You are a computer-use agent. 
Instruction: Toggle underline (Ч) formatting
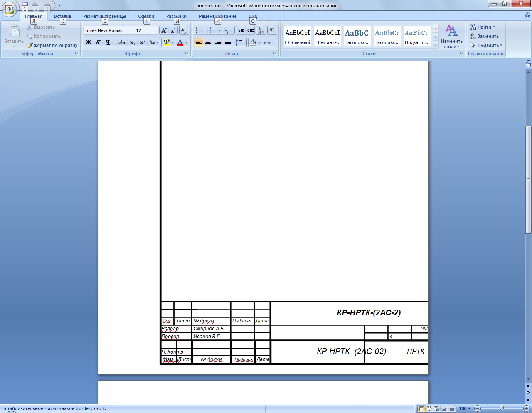click(x=108, y=42)
